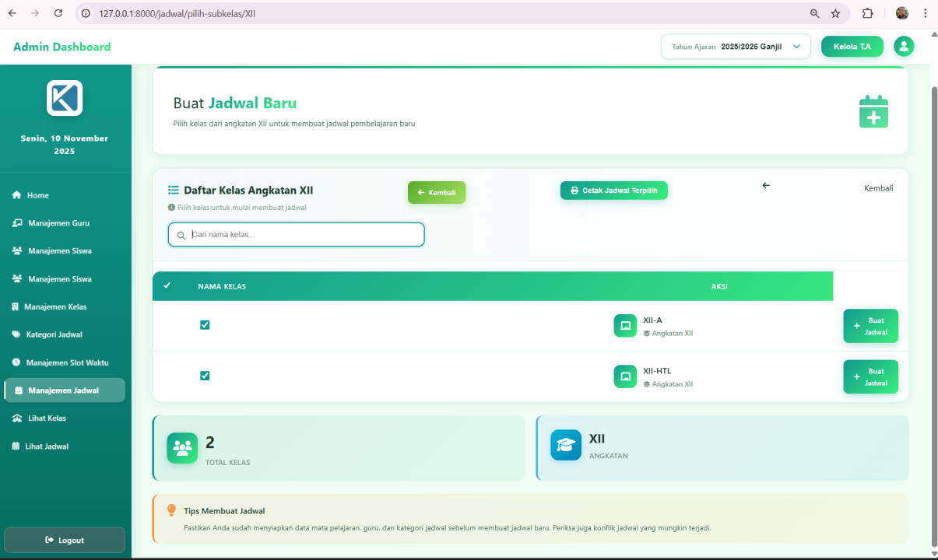Bookmark this page with star icon

[x=835, y=13]
